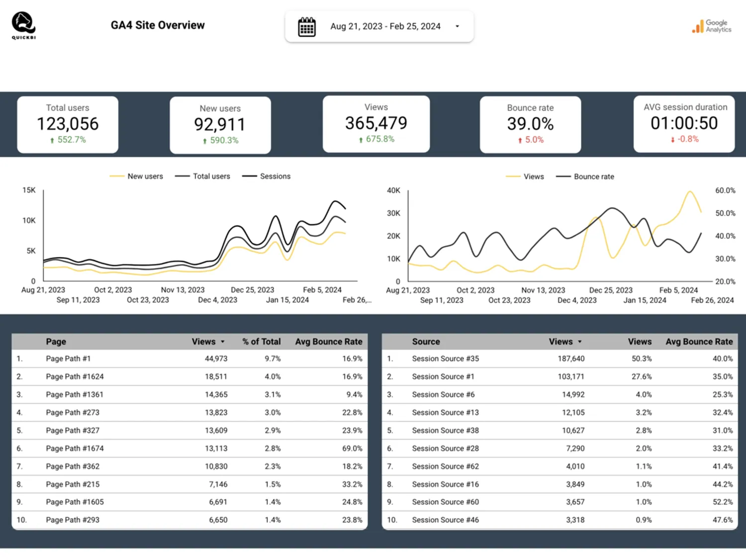Click the 50.3% views share cell
Image resolution: width=746 pixels, height=560 pixels.
tap(642, 359)
